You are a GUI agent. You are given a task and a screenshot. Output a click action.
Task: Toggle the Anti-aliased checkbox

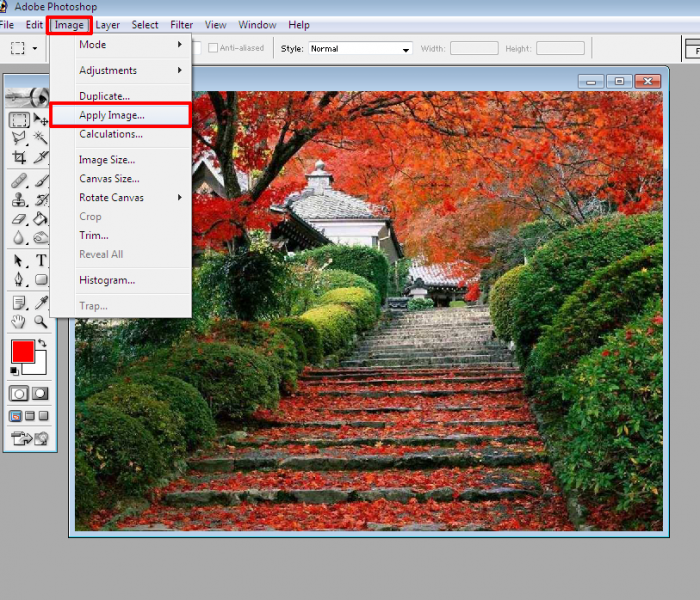pos(212,48)
